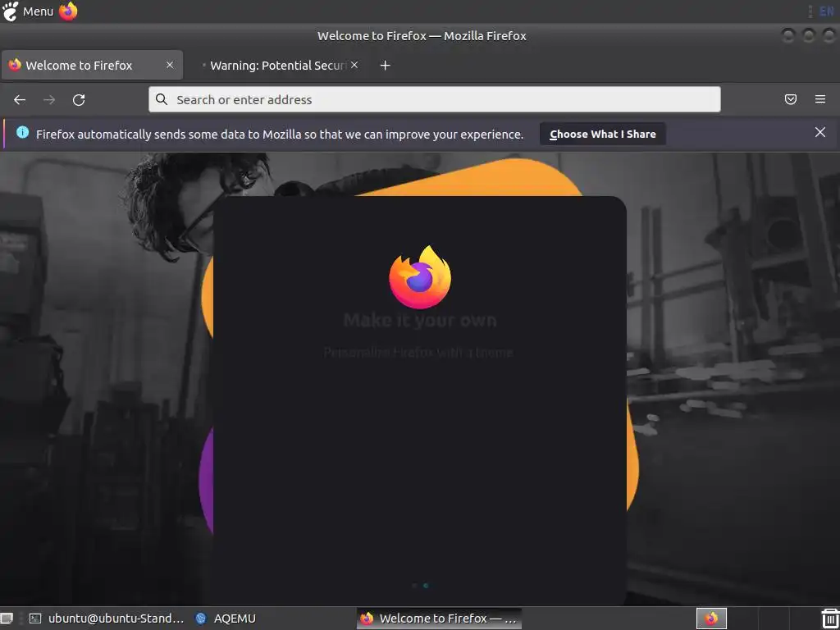Switch to AQEMU window in taskbar
Screen dimensions: 840x630
coord(226,619)
